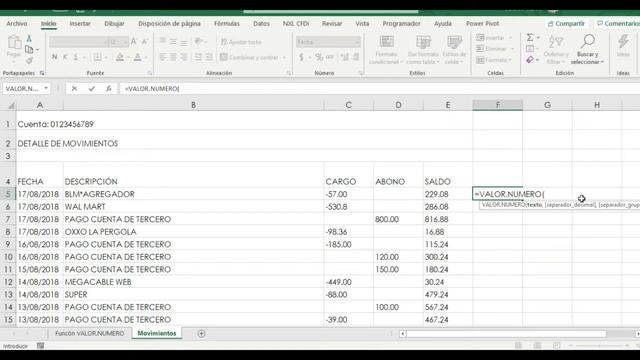Open the number format dropdown
Viewport: 640px width, 360px height.
[357, 42]
